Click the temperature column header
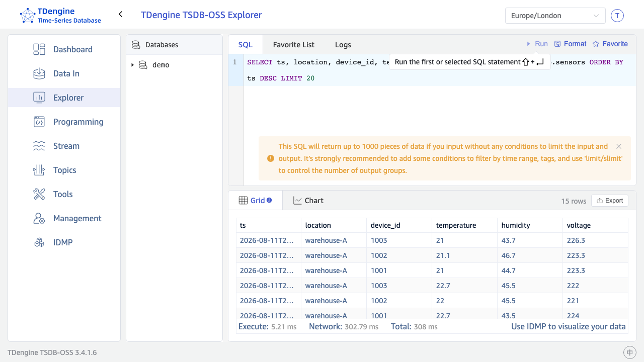Viewport: 644px width, 362px height. point(465,225)
